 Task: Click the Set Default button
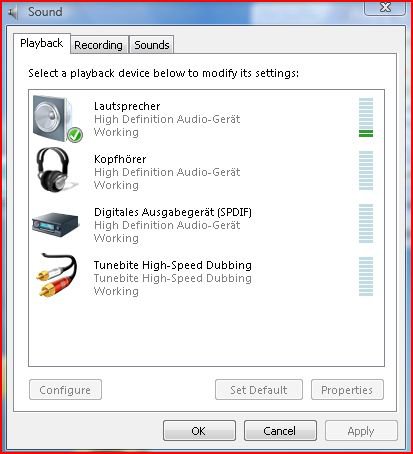[259, 389]
